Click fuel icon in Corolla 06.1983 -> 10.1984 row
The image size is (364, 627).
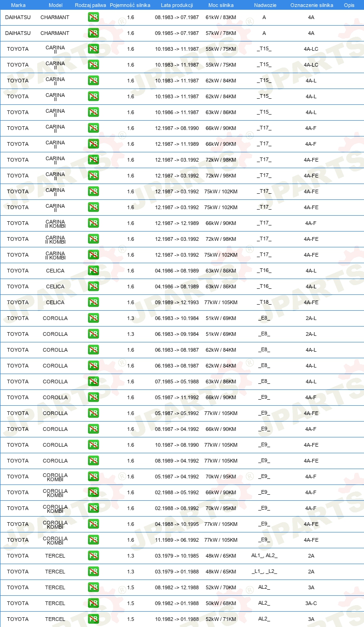(93, 318)
